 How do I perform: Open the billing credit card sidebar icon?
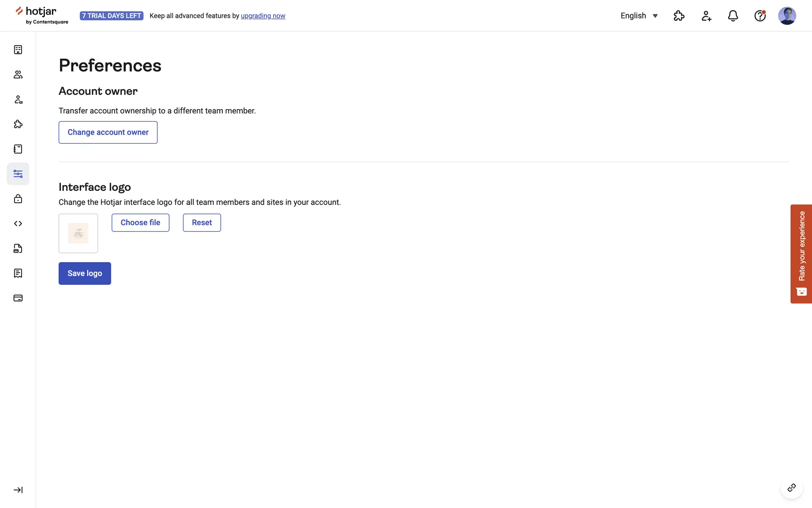pyautogui.click(x=18, y=298)
